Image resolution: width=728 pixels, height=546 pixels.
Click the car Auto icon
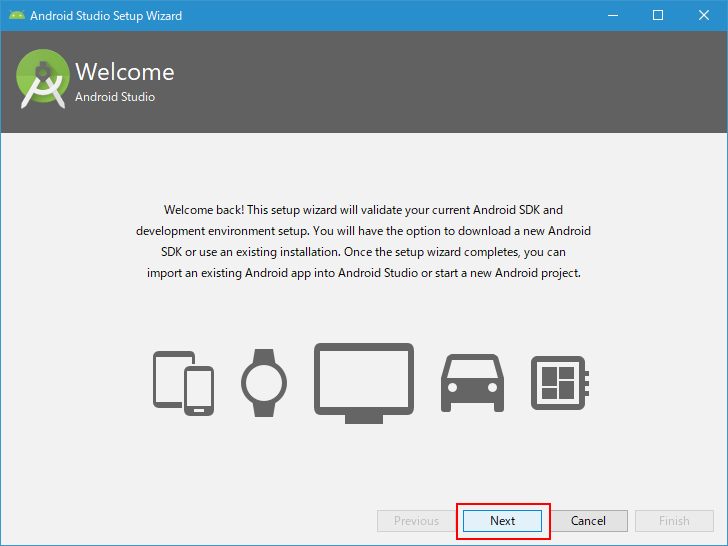click(472, 383)
